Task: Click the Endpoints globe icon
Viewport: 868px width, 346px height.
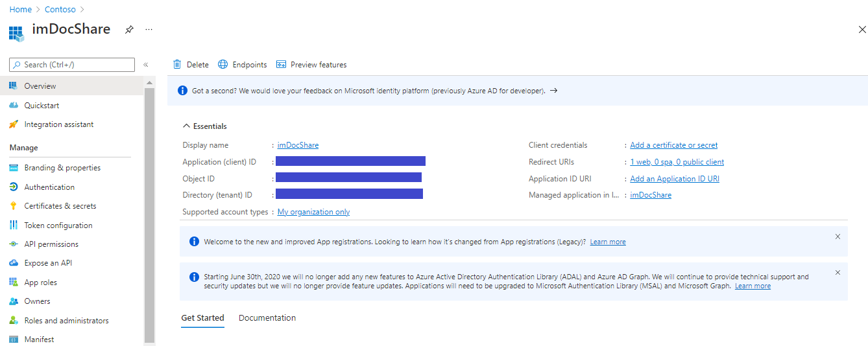Action: coord(223,64)
